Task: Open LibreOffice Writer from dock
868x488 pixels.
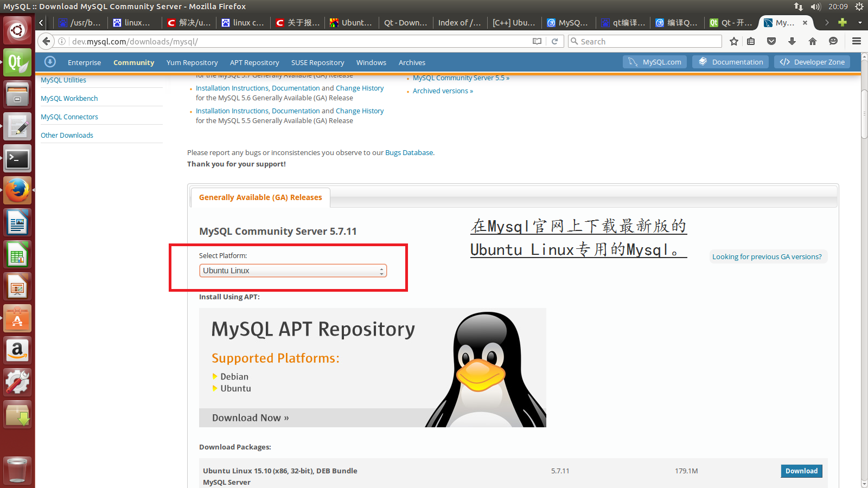Action: click(17, 223)
